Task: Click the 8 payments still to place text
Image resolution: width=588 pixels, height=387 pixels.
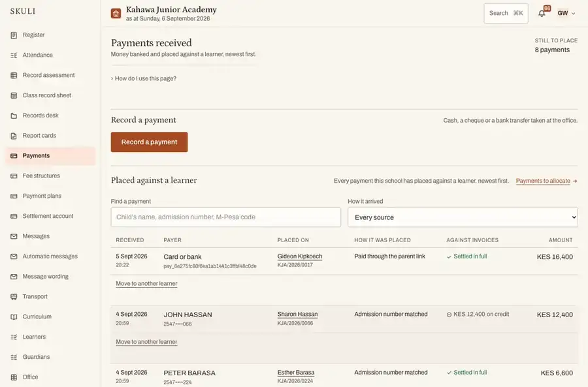Action: pos(552,50)
